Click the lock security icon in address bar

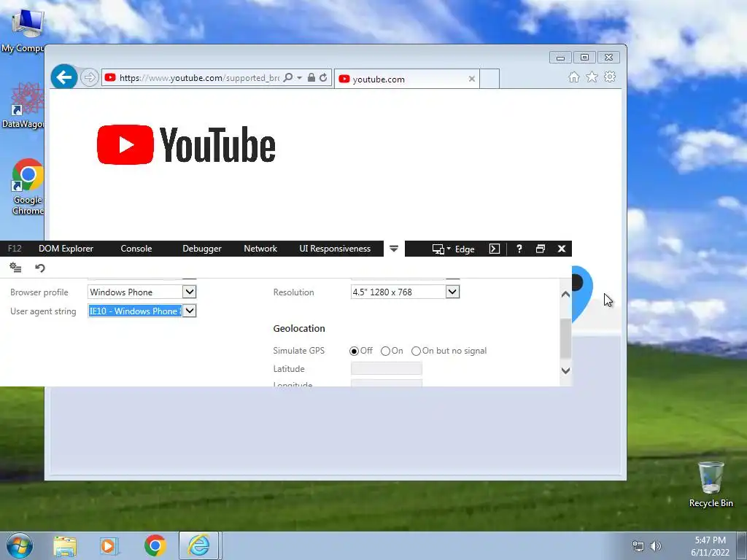pyautogui.click(x=311, y=77)
